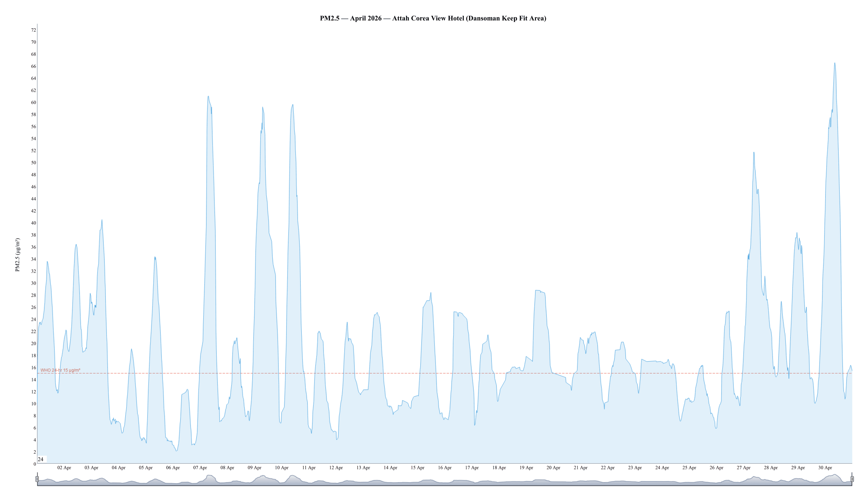The height and width of the screenshot is (500, 868).
Task: Select the 10 Apr x-axis label
Action: click(x=282, y=468)
